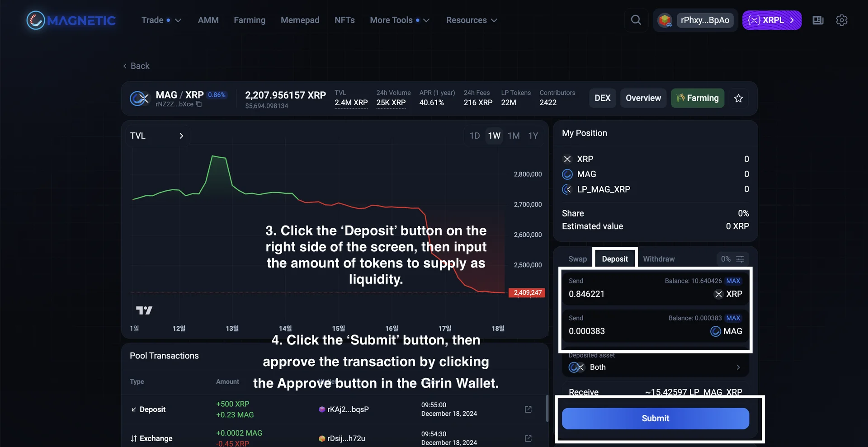Select the Deposit tab

[x=615, y=259]
